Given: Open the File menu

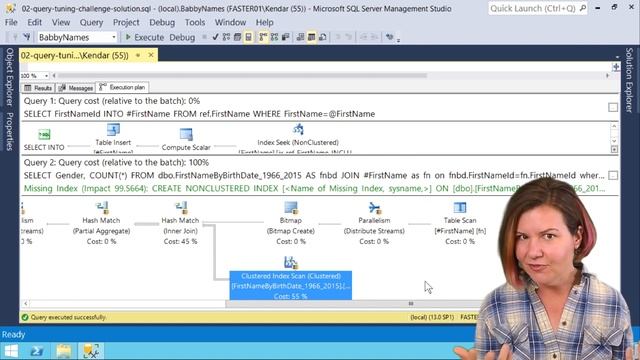Looking at the screenshot, I should (x=11, y=22).
